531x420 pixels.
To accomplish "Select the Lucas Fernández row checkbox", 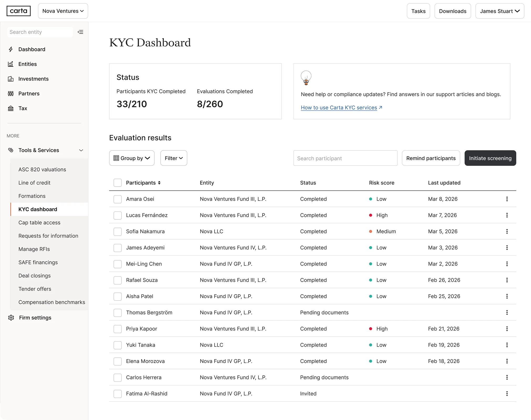I will (x=118, y=215).
